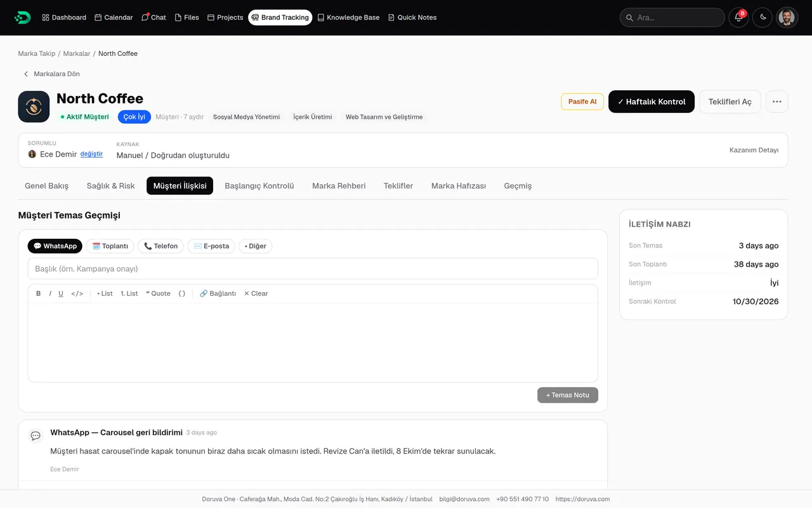812x508 pixels.
Task: Expand Kazanım Detayı
Action: [x=754, y=150]
